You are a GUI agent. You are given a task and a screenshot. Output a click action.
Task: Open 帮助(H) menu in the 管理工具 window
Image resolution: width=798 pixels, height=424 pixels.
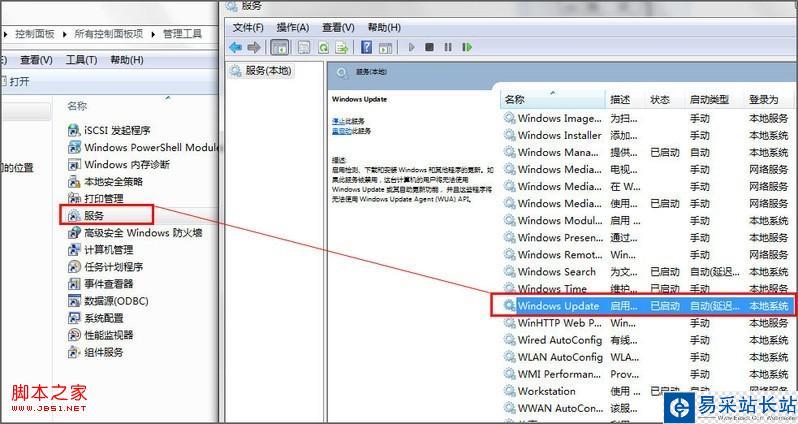tap(127, 60)
